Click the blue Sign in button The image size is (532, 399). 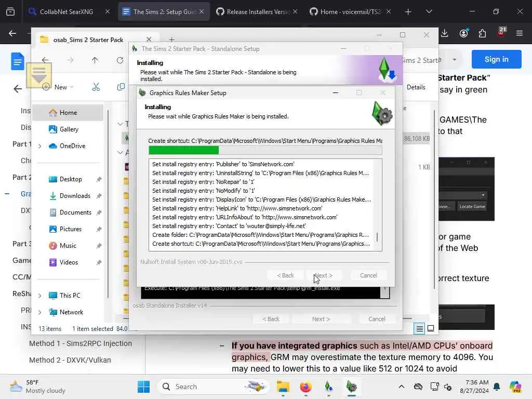[496, 59]
